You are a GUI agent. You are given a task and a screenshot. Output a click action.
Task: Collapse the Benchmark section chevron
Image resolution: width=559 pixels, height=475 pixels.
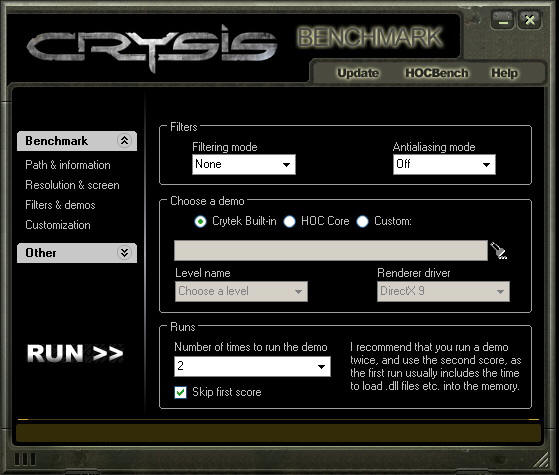tap(124, 141)
